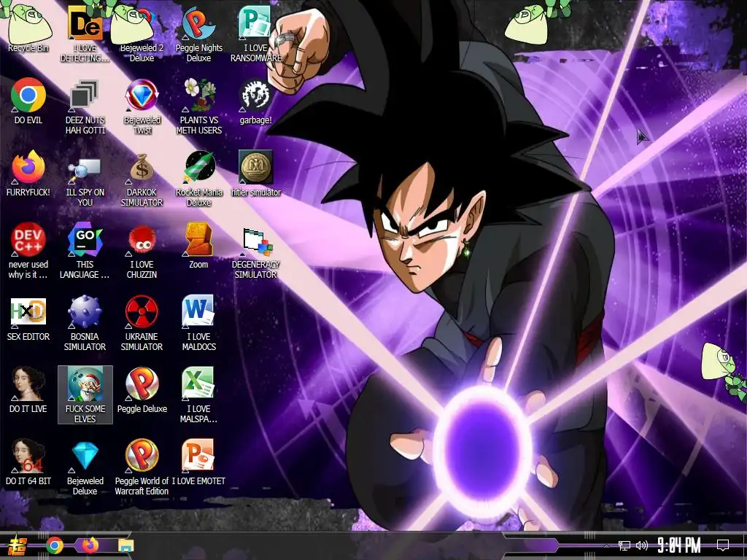
Task: Open the Action Center notifications icon
Action: [723, 545]
